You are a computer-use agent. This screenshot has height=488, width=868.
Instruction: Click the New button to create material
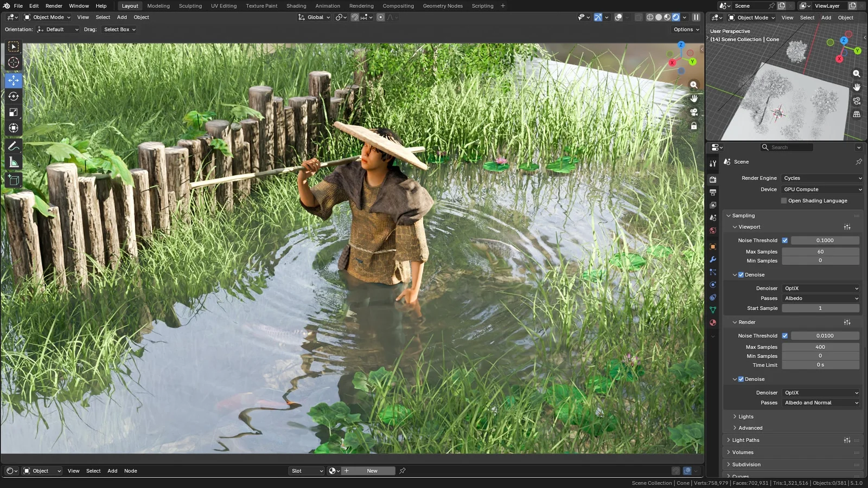coord(372,471)
